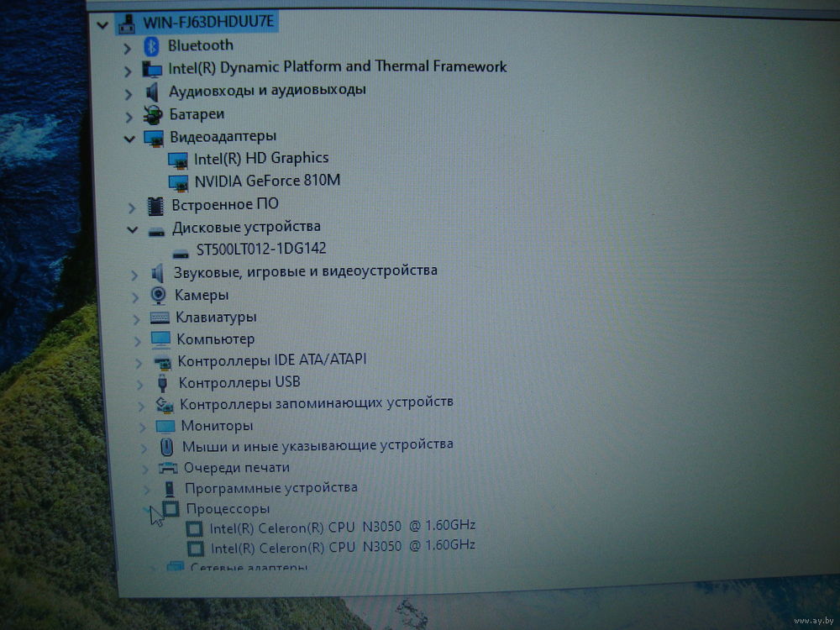Viewport: 840px width, 630px height.
Task: Expand Intel Dynamic Platform and Thermal Framework
Action: tap(128, 71)
